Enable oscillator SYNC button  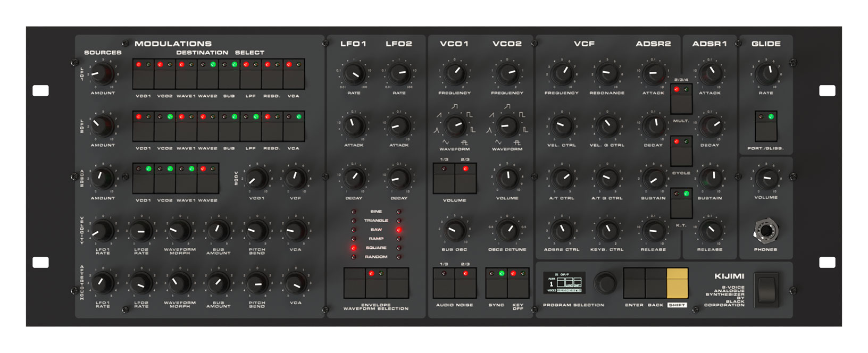(x=496, y=283)
